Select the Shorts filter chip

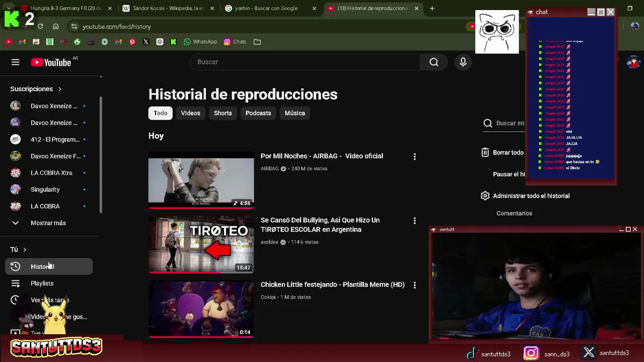[x=223, y=113]
